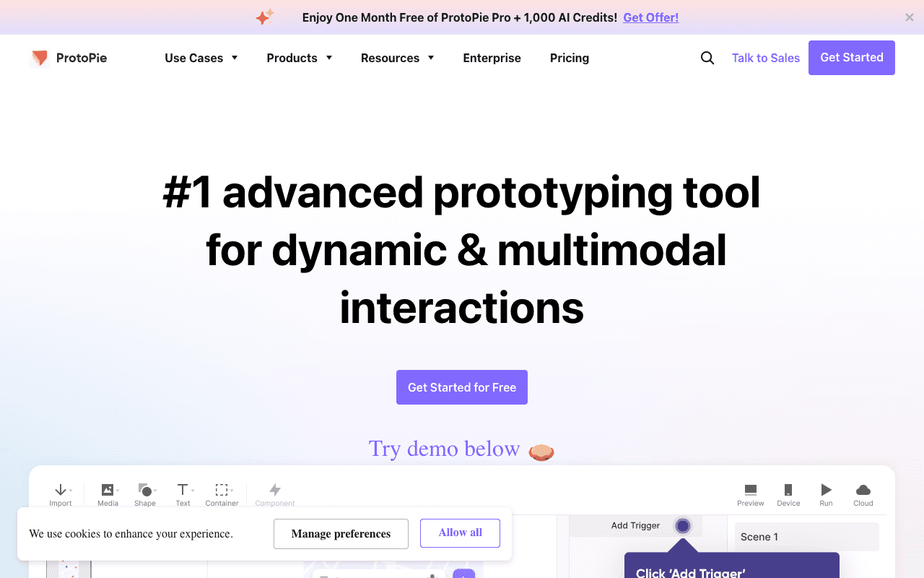Open the search icon in the header
The image size is (924, 578).
click(x=707, y=58)
